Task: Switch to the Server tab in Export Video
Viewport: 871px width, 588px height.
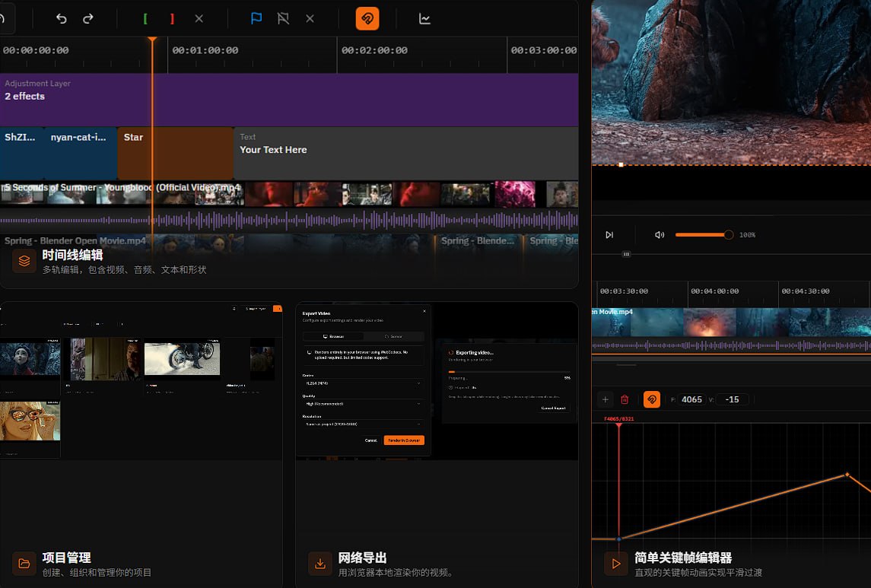Action: pos(393,335)
